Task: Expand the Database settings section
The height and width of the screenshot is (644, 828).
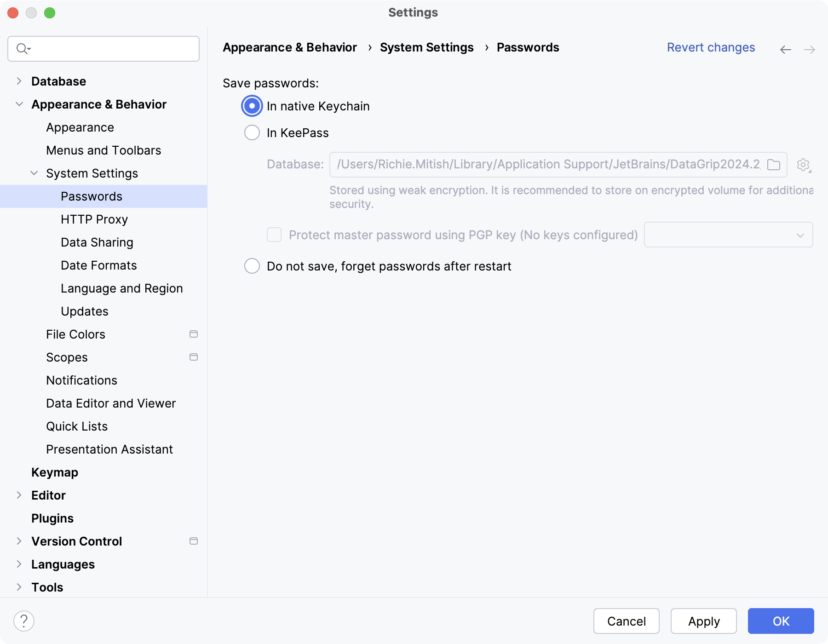Action: click(19, 81)
